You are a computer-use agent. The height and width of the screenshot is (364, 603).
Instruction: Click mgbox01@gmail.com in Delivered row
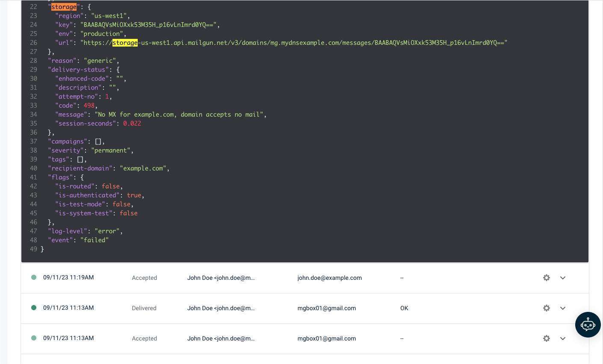click(x=326, y=308)
